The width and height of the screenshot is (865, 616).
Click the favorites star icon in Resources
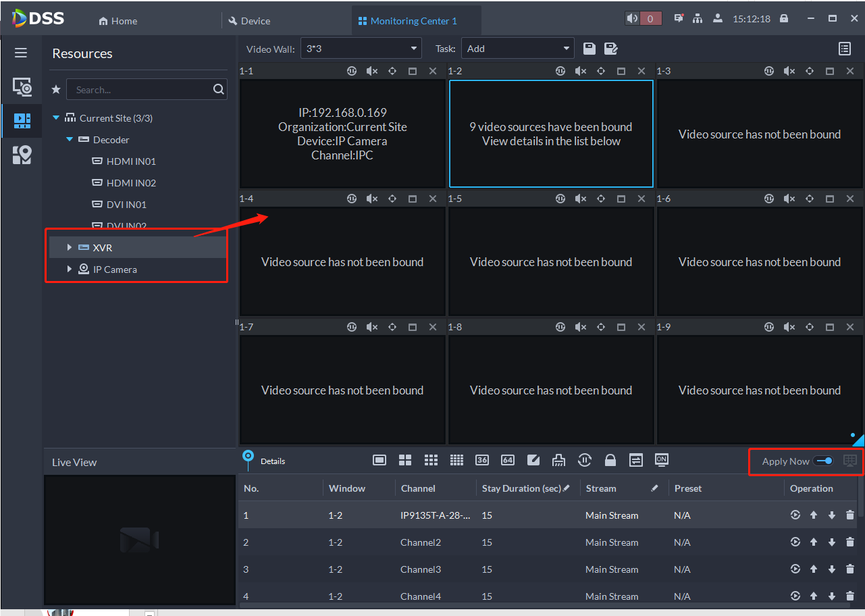click(56, 89)
